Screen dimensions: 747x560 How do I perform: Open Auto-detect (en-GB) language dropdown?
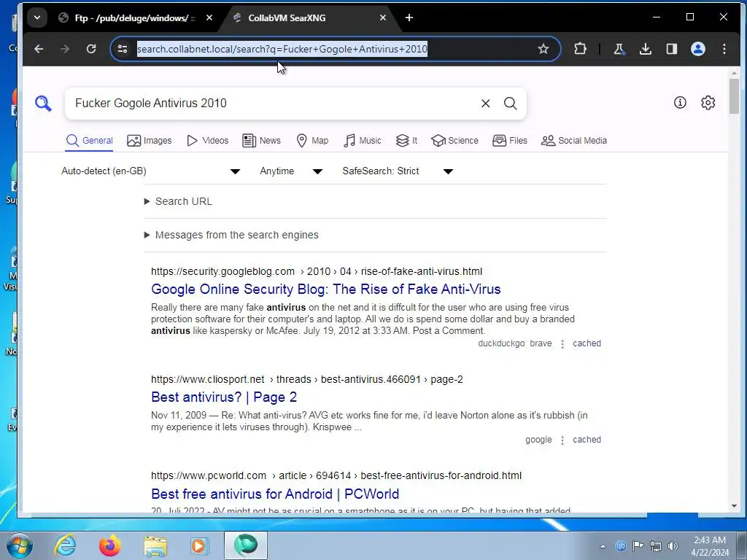click(151, 171)
